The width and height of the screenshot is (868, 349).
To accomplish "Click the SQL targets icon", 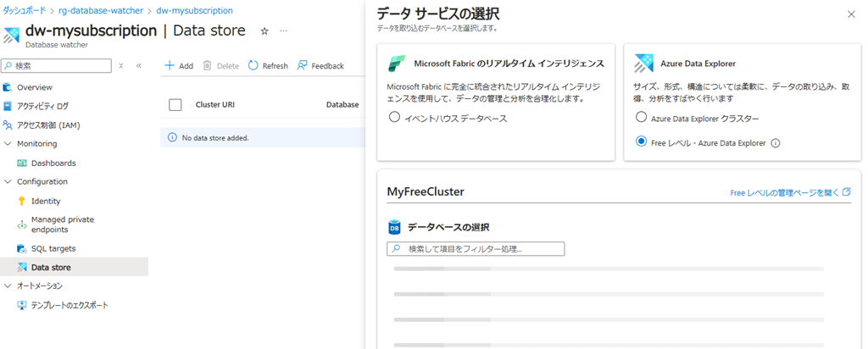I will [x=22, y=248].
